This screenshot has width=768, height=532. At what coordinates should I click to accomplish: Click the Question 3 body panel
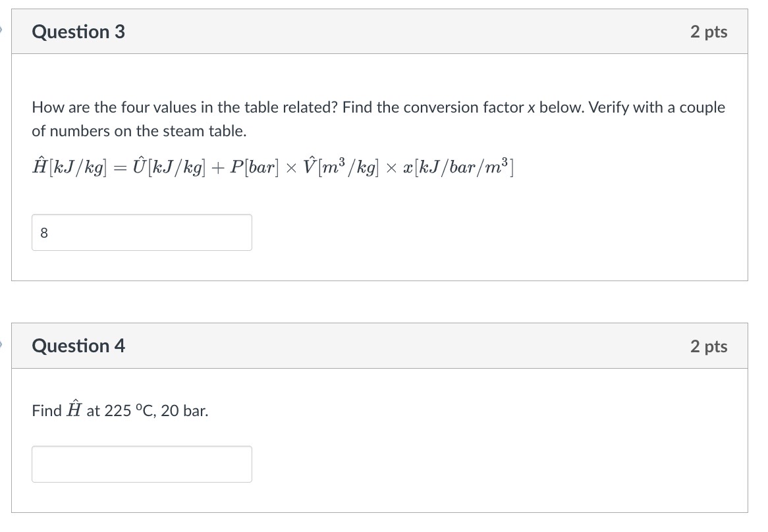coord(461,263)
